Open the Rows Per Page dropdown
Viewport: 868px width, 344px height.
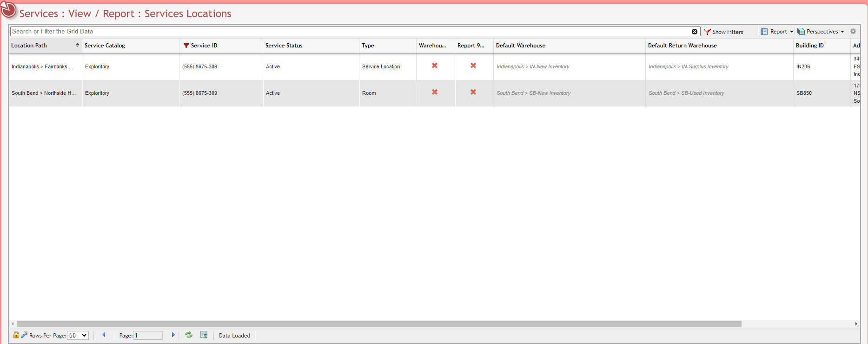point(78,335)
